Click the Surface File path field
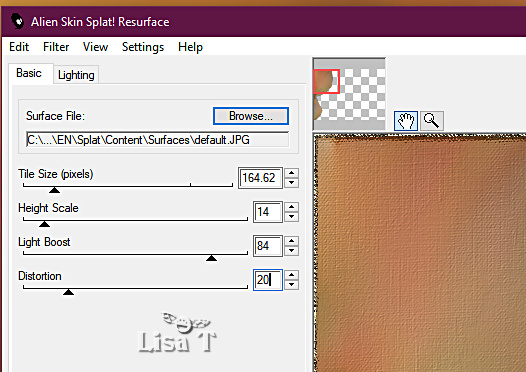The height and width of the screenshot is (372, 526). (157, 140)
